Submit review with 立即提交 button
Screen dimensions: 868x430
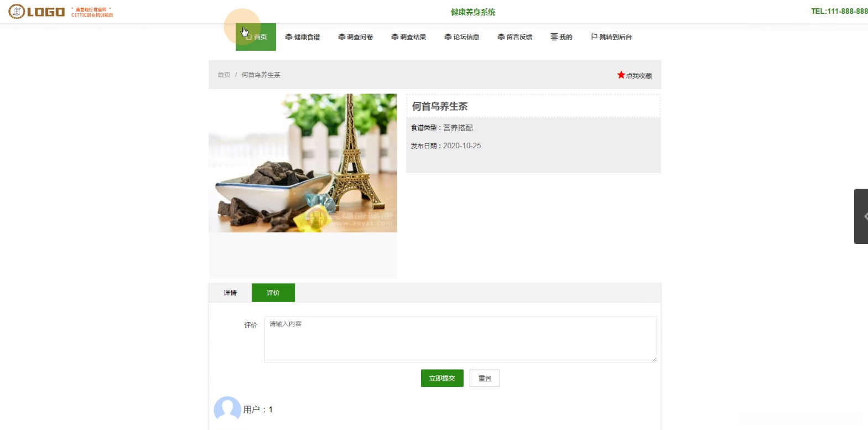click(x=442, y=379)
